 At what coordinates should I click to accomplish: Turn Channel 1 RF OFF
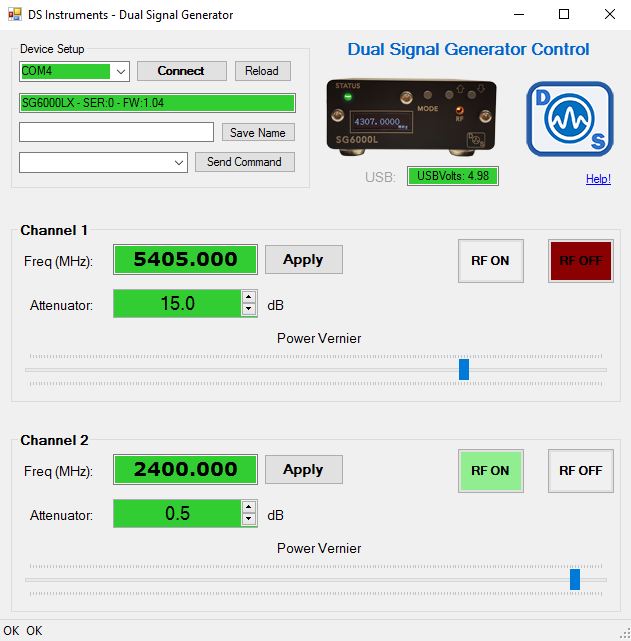click(x=580, y=261)
